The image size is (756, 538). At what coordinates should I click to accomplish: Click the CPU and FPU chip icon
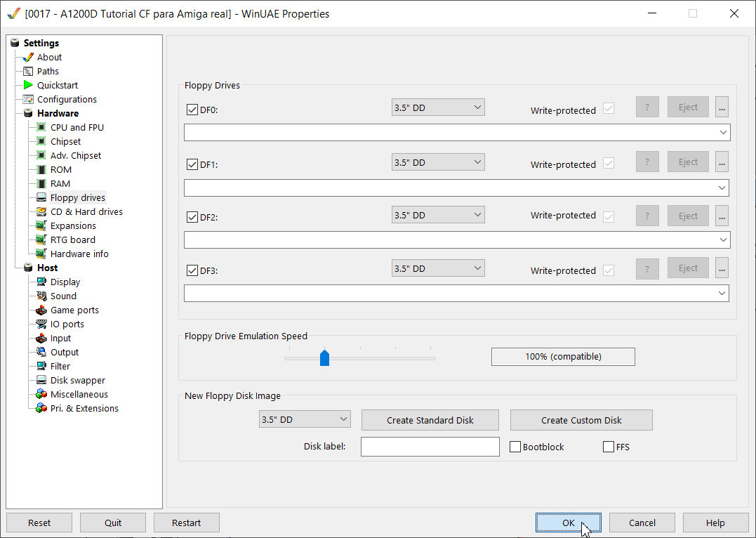click(x=41, y=127)
